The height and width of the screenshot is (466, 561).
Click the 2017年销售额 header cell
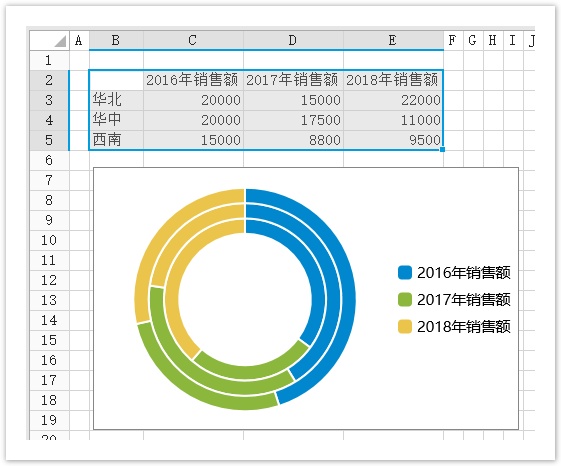(293, 80)
